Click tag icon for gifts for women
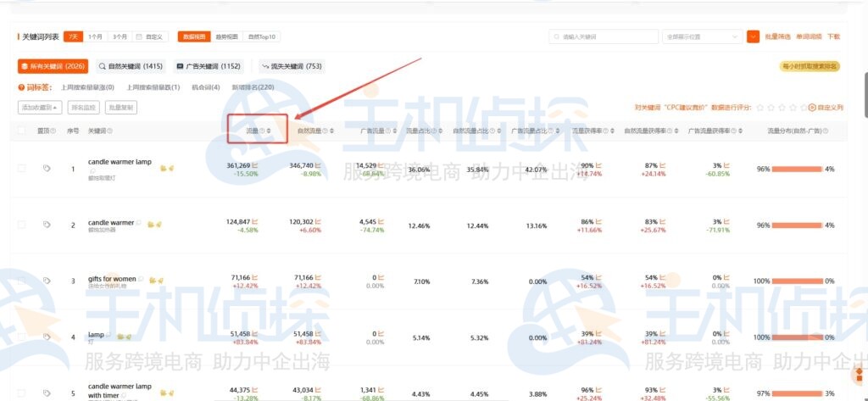The image size is (868, 401). (x=47, y=281)
